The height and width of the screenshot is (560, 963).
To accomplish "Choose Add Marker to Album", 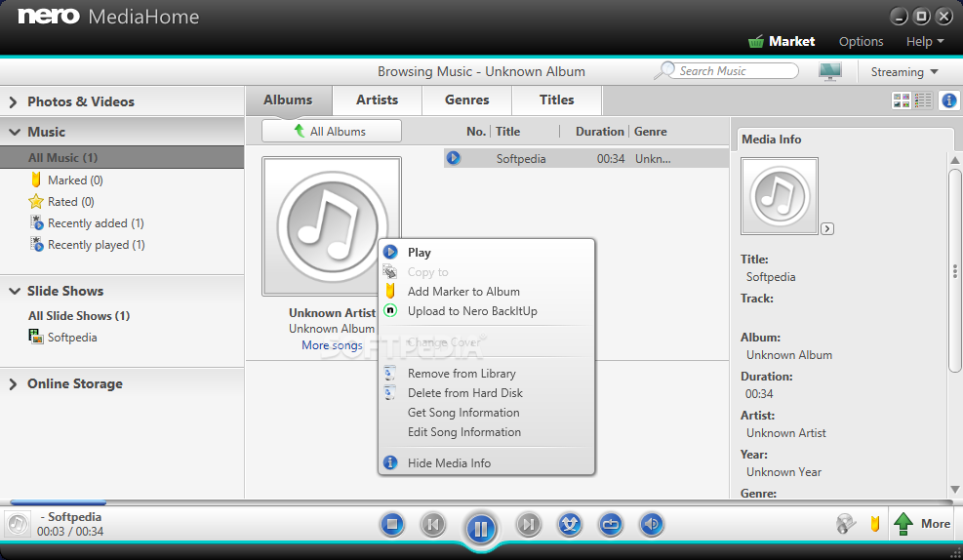I will click(463, 292).
